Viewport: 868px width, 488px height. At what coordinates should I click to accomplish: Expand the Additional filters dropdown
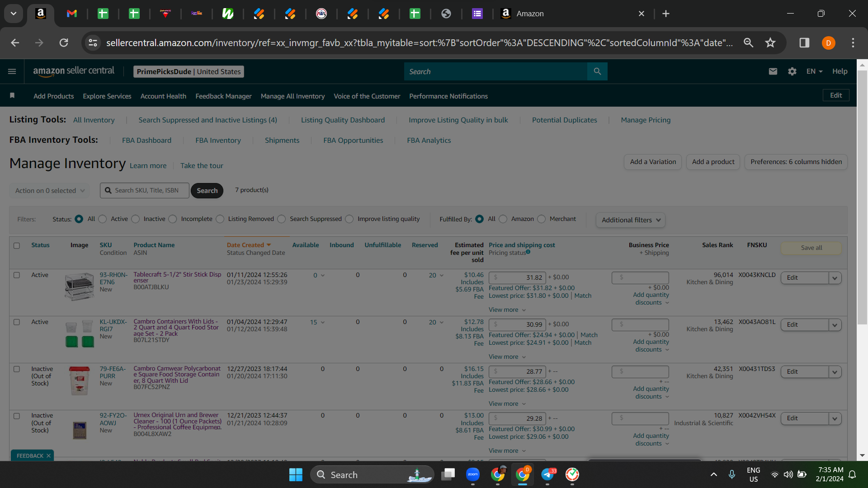(631, 220)
